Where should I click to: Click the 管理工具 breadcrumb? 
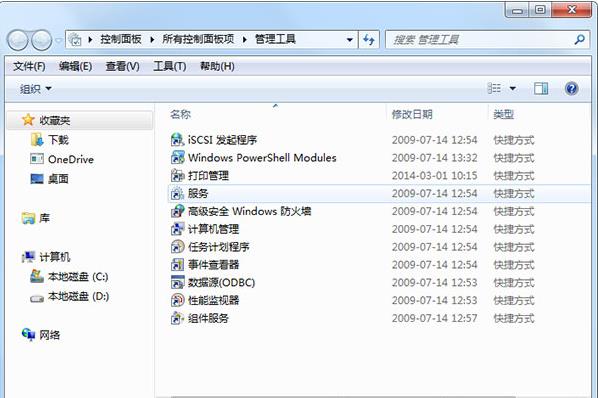(275, 39)
